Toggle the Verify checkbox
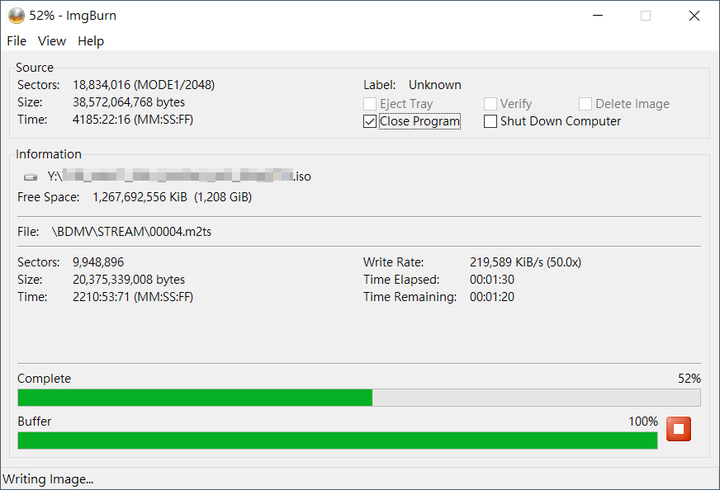720x490 pixels. click(x=490, y=104)
